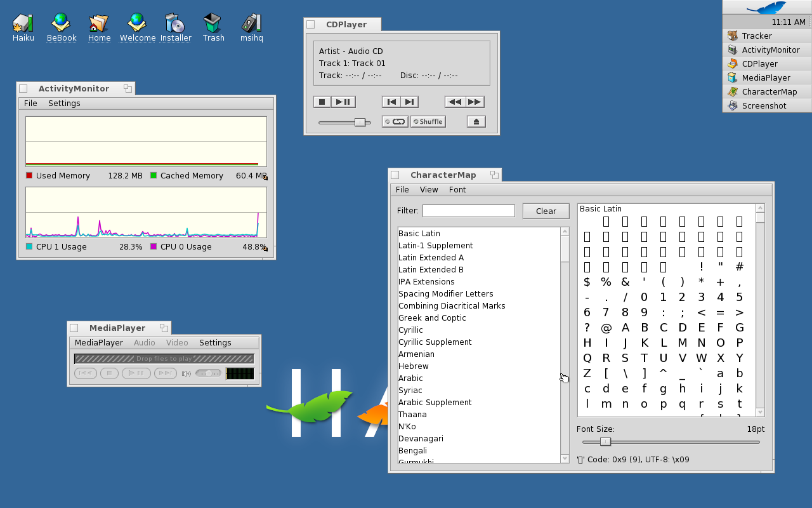
Task: Click the speaker mute icon in MediaPlayer
Action: click(x=186, y=373)
